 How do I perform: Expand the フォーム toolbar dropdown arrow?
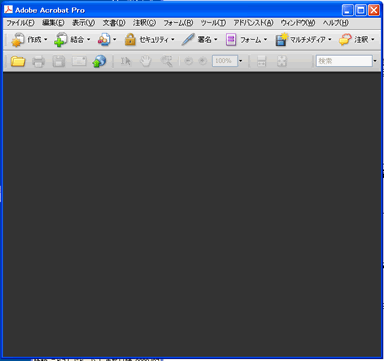265,39
